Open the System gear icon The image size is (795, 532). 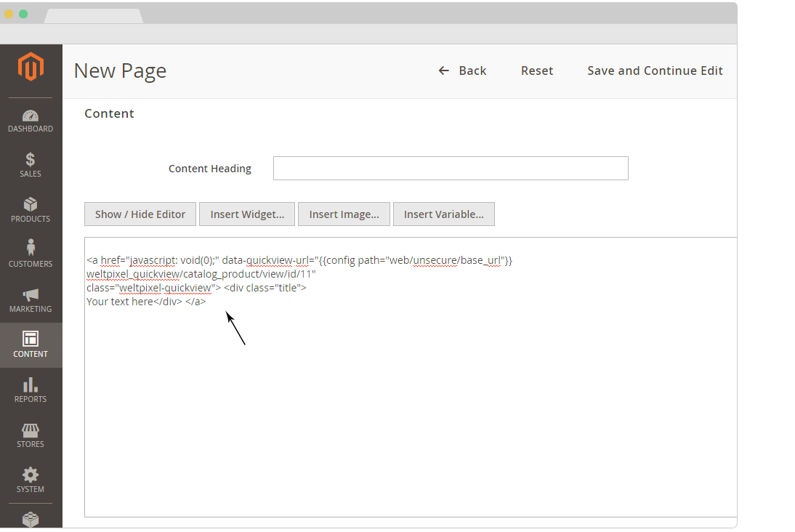pos(31,475)
